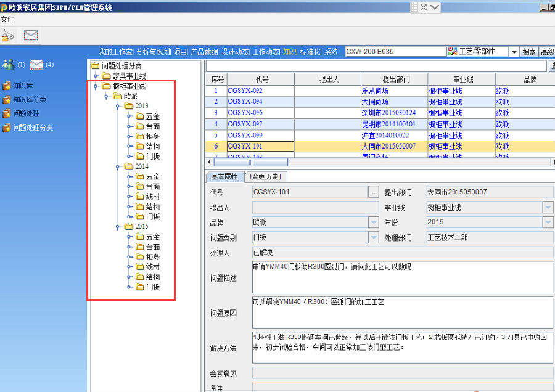Switch to the 变更历史 tab

click(x=266, y=176)
